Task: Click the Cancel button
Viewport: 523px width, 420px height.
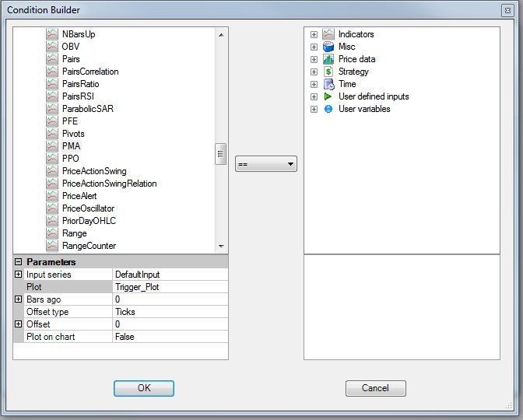Action: 376,388
